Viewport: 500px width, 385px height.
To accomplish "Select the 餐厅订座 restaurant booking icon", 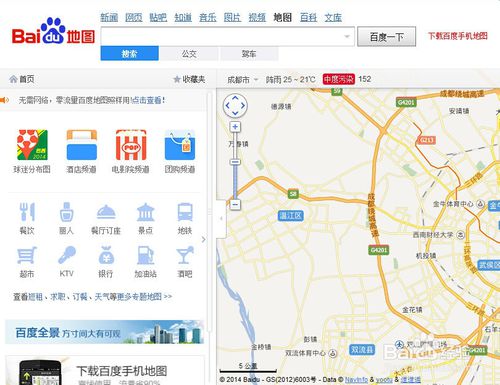I will click(x=106, y=212).
